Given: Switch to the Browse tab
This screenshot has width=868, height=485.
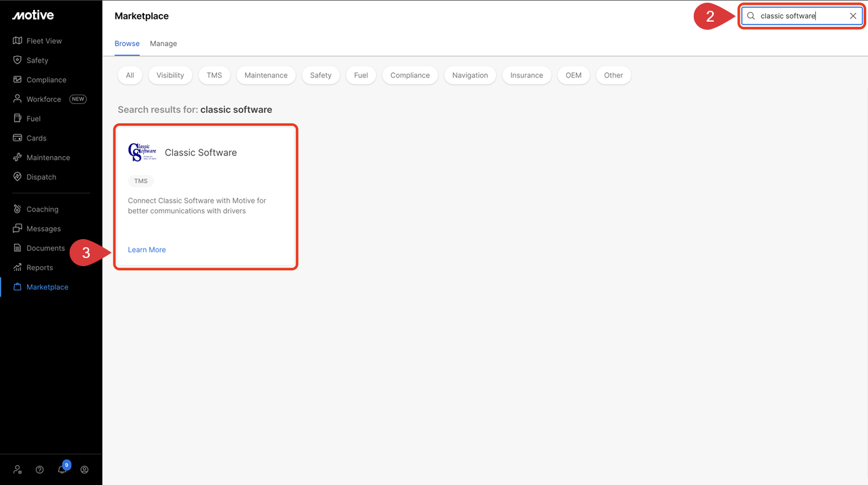Looking at the screenshot, I should 127,43.
